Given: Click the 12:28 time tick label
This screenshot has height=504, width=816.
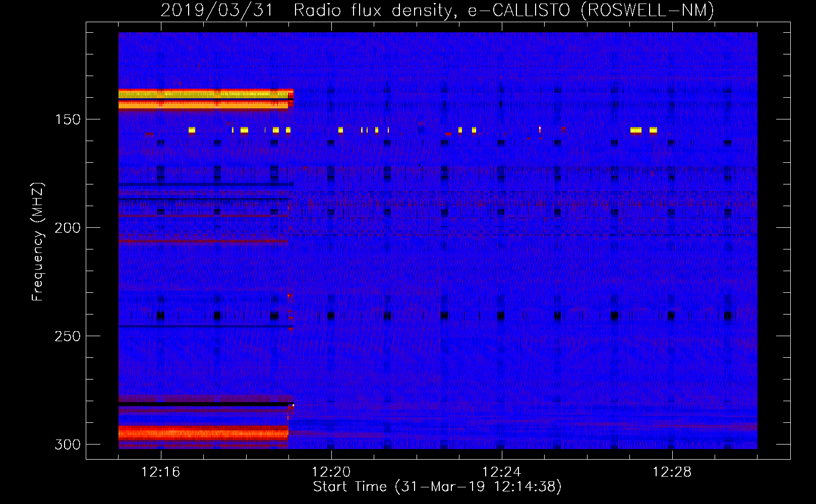Looking at the screenshot, I should coord(672,472).
